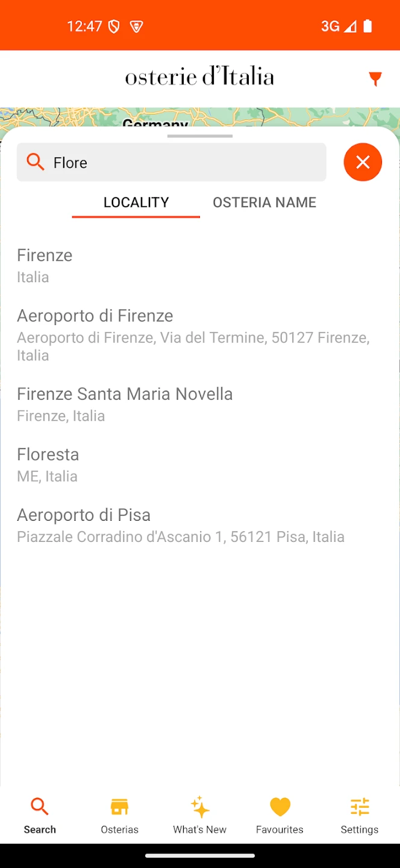Switch to the OSTERIA NAME tab
The height and width of the screenshot is (868, 400).
pyautogui.click(x=264, y=203)
